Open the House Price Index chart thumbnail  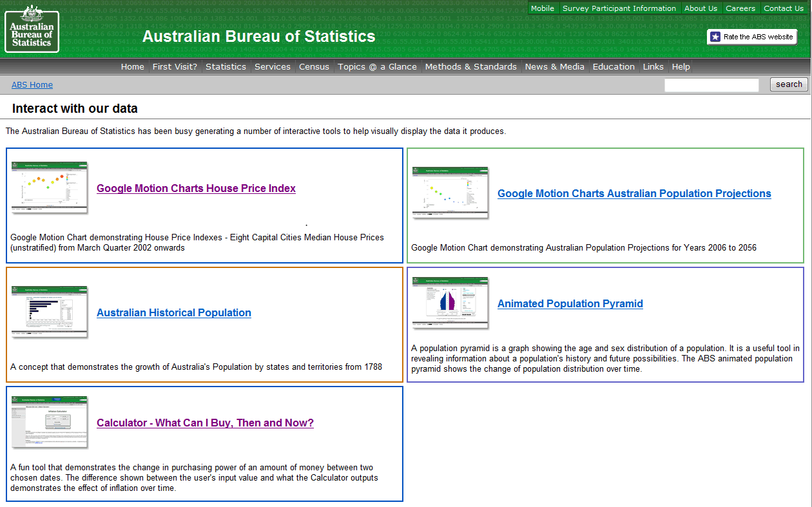pyautogui.click(x=49, y=187)
